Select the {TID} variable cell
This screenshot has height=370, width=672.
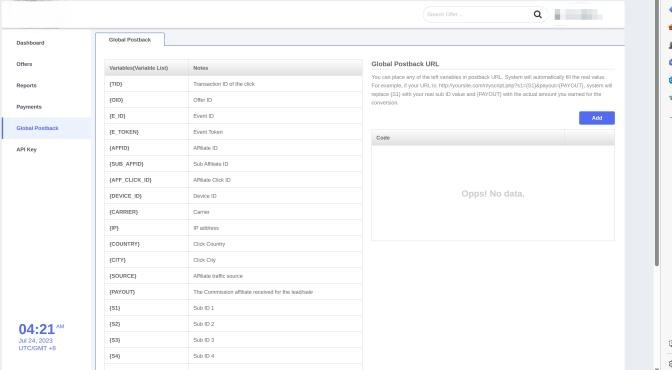click(x=147, y=84)
